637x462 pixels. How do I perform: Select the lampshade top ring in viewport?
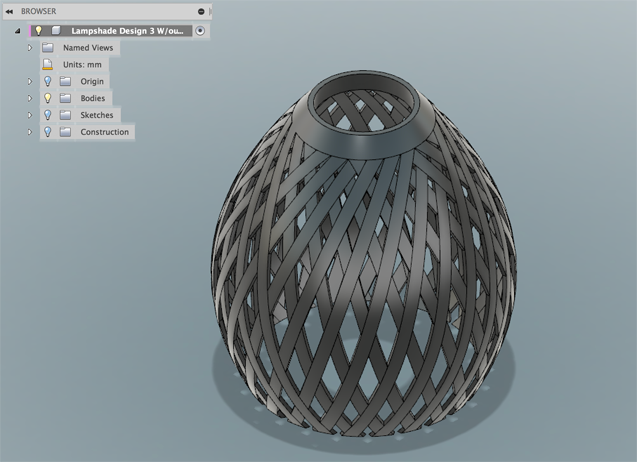364,146
